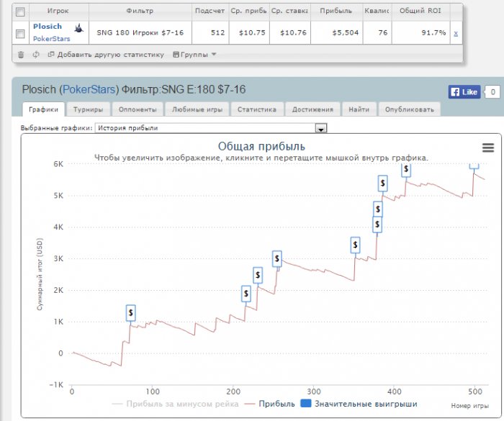The image size is (504, 421).
Task: Expand the 'Группы' dropdown
Action: pyautogui.click(x=194, y=55)
